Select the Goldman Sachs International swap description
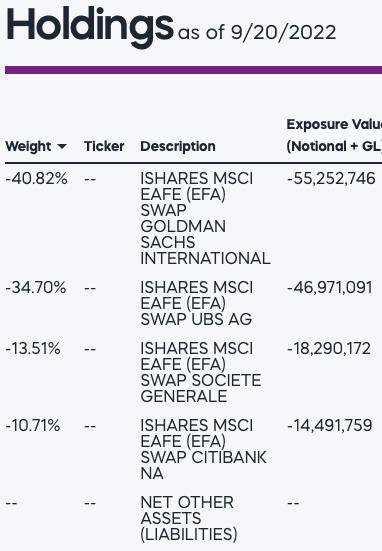Image resolution: width=382 pixels, height=551 pixels. pos(205,219)
